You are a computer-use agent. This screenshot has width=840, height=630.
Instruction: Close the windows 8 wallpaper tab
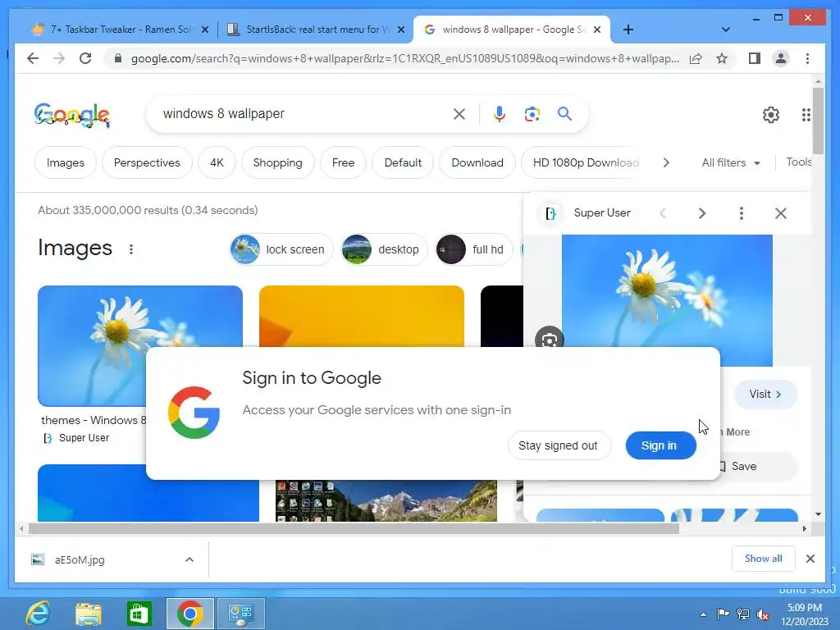pos(597,30)
